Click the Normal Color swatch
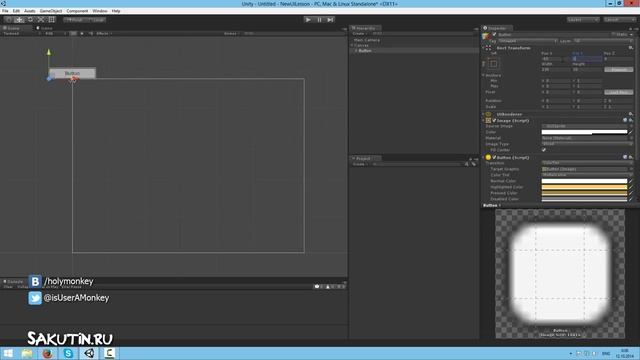The image size is (640, 360). pos(584,181)
